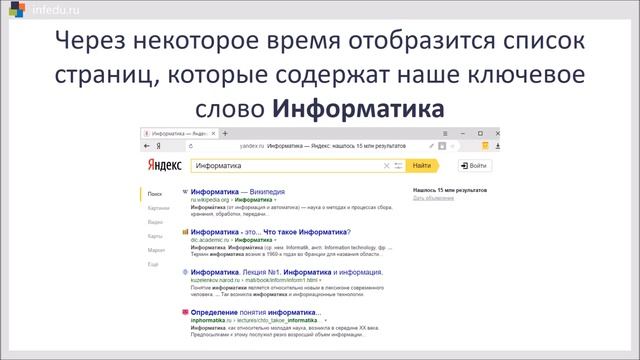Close the "Информатика — Яндекс" tab
Viewport: 640px width, 360px height.
tap(213, 133)
